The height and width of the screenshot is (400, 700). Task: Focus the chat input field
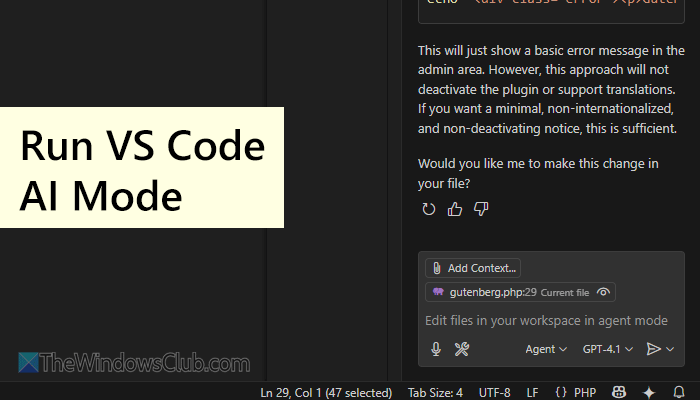click(546, 321)
